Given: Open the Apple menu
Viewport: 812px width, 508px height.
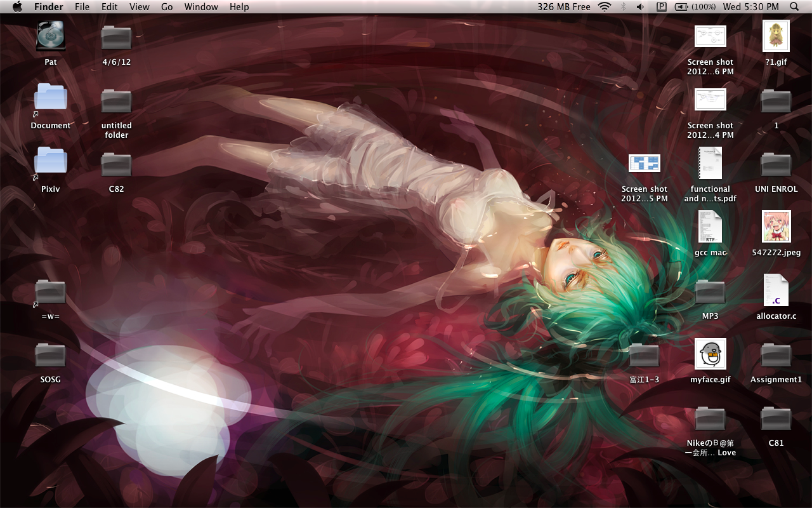Looking at the screenshot, I should coord(17,6).
